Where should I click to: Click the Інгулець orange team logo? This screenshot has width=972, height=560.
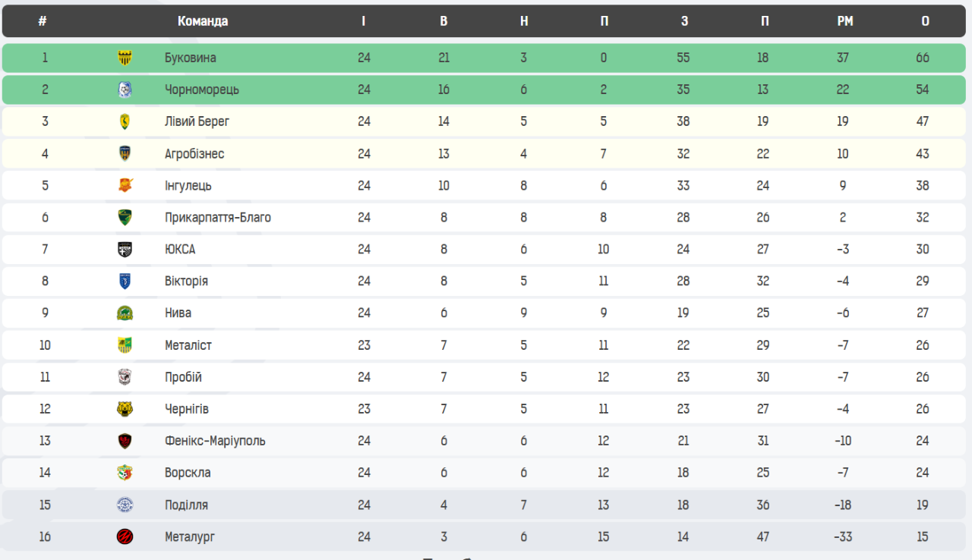click(125, 185)
